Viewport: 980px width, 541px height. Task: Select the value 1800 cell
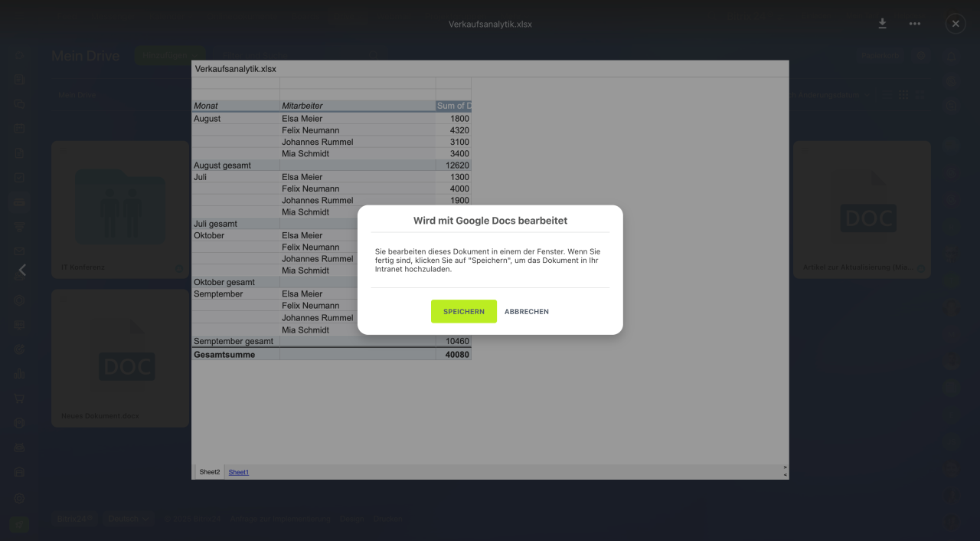pyautogui.click(x=453, y=119)
